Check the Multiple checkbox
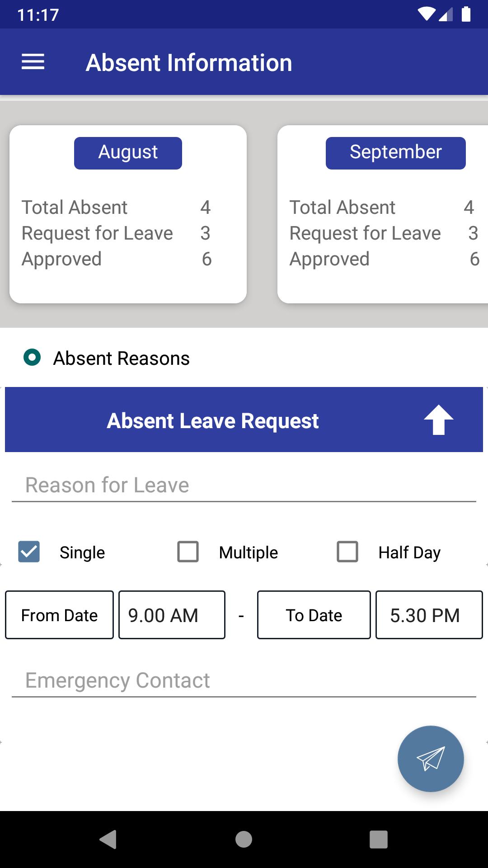This screenshot has width=488, height=868. [188, 552]
